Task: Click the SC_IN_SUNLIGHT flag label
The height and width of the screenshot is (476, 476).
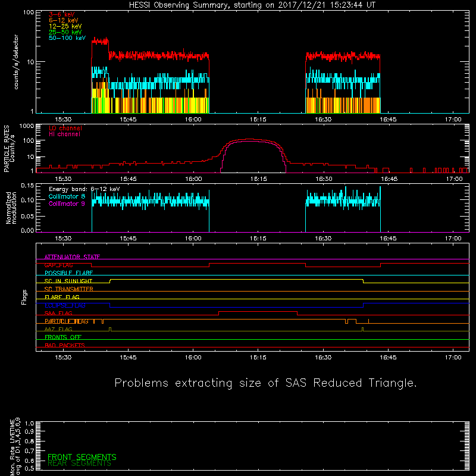Action: coord(68,281)
